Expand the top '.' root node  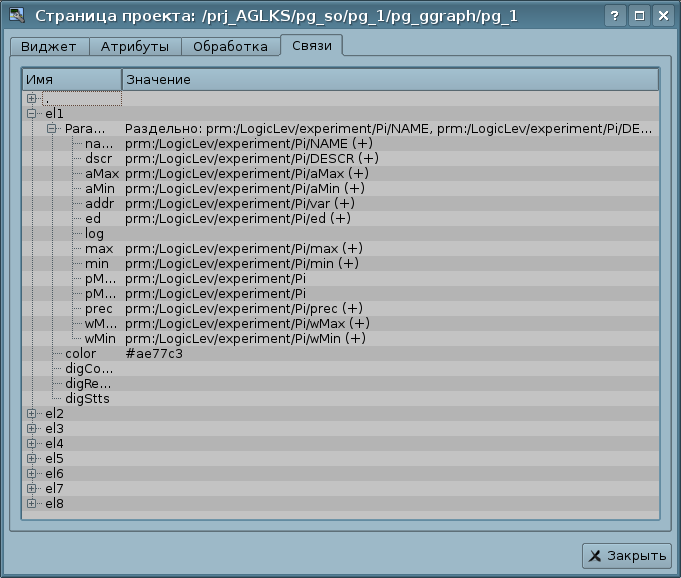32,99
